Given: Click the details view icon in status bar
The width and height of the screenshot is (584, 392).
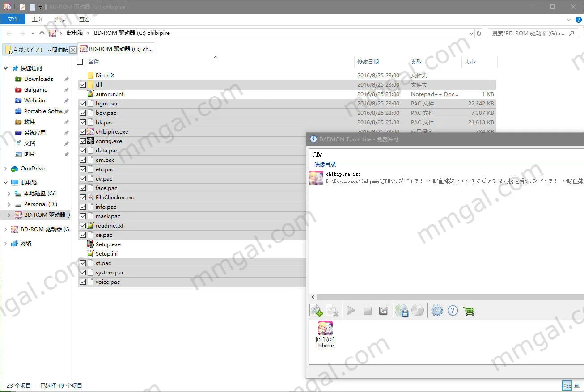Looking at the screenshot, I should (x=567, y=385).
